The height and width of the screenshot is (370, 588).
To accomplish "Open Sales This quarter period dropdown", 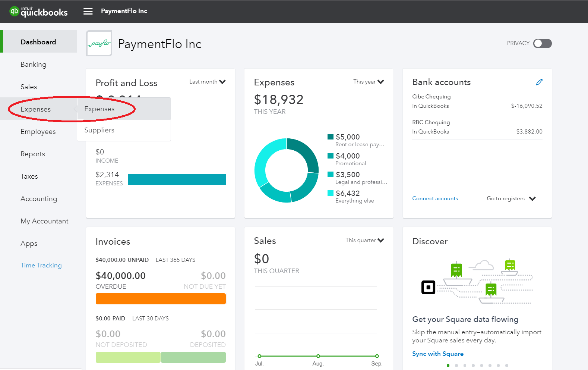I will [x=365, y=240].
